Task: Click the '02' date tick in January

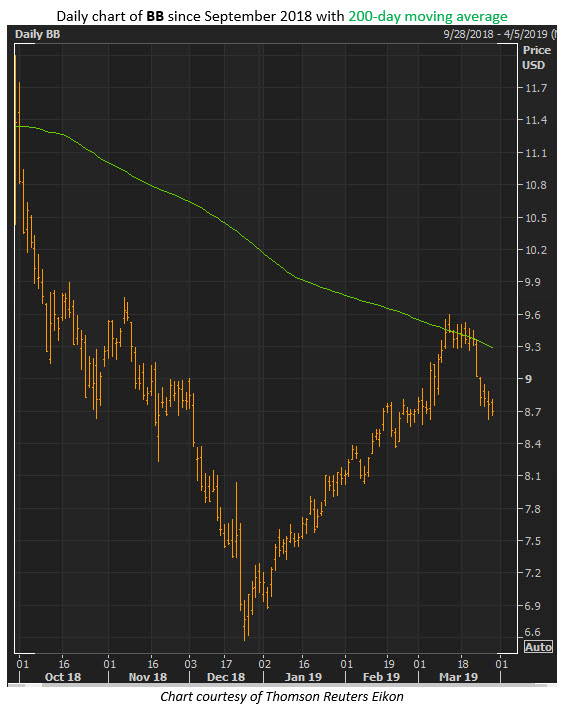Action: tap(264, 664)
